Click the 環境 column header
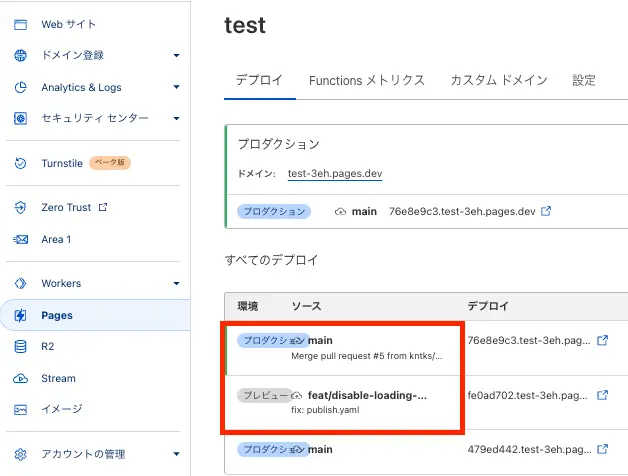This screenshot has height=476, width=628. (x=248, y=307)
